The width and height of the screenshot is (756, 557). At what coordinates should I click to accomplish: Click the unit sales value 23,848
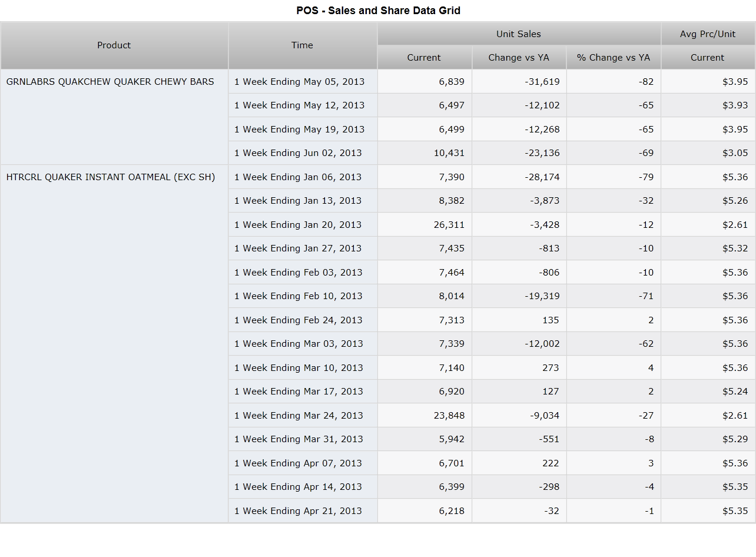coord(449,416)
